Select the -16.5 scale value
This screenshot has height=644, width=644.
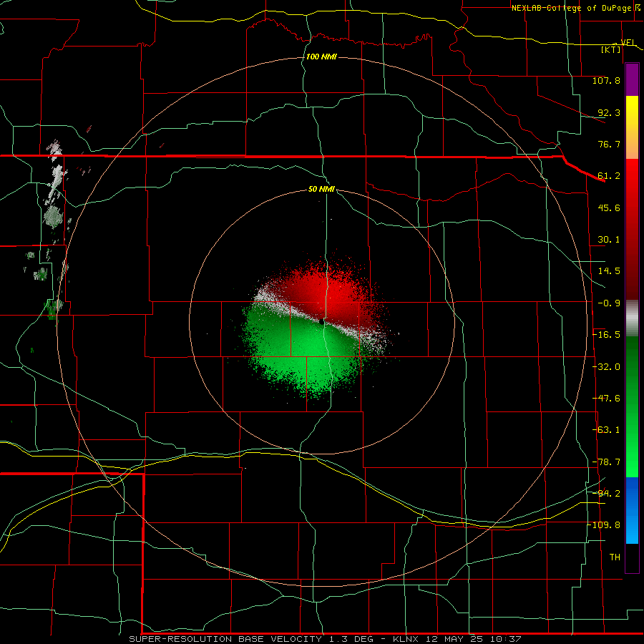(x=606, y=335)
